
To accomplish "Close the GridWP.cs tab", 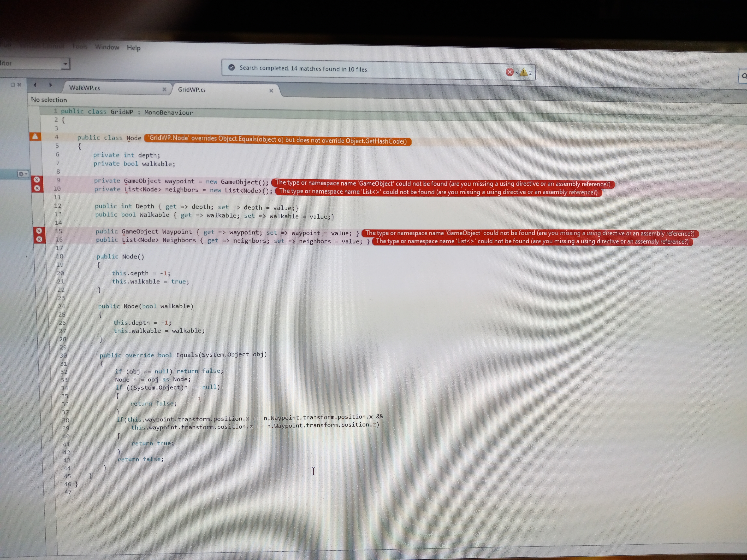I will click(x=271, y=90).
